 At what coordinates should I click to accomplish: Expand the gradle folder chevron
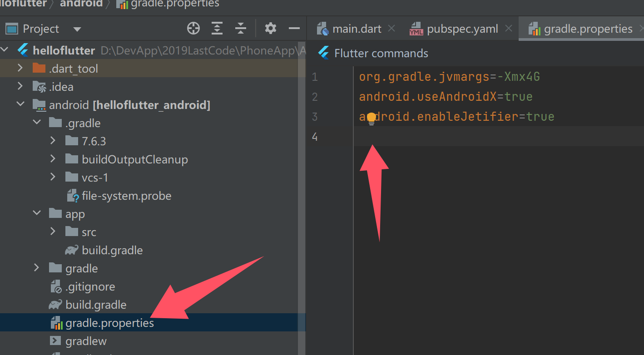click(36, 268)
